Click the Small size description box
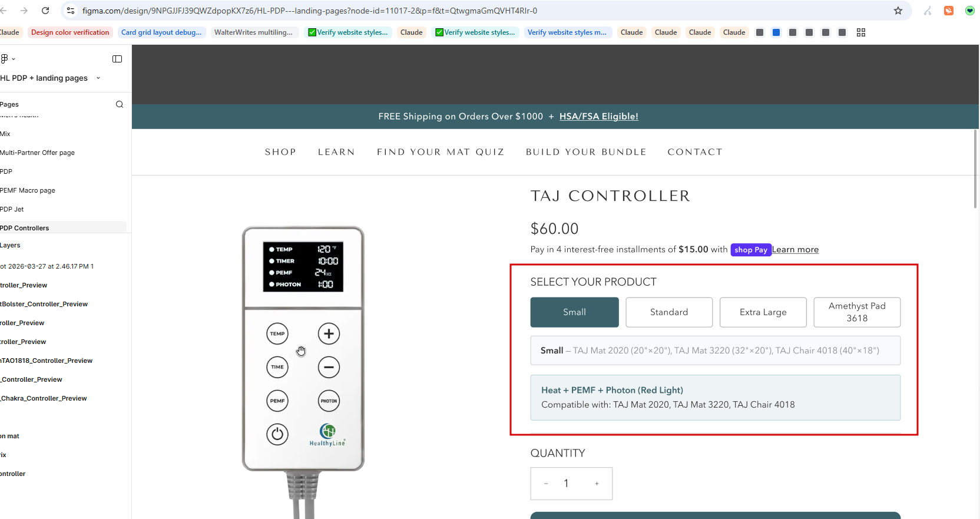980x519 pixels. tap(716, 351)
